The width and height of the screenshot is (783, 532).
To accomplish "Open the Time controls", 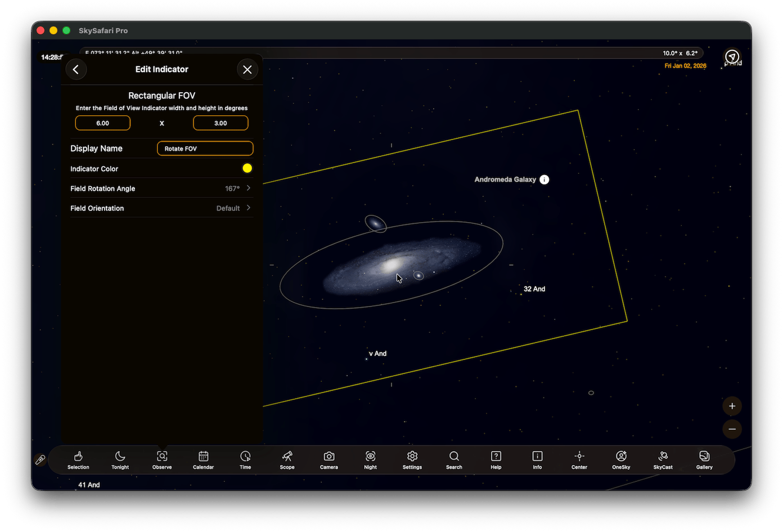I will (x=245, y=460).
